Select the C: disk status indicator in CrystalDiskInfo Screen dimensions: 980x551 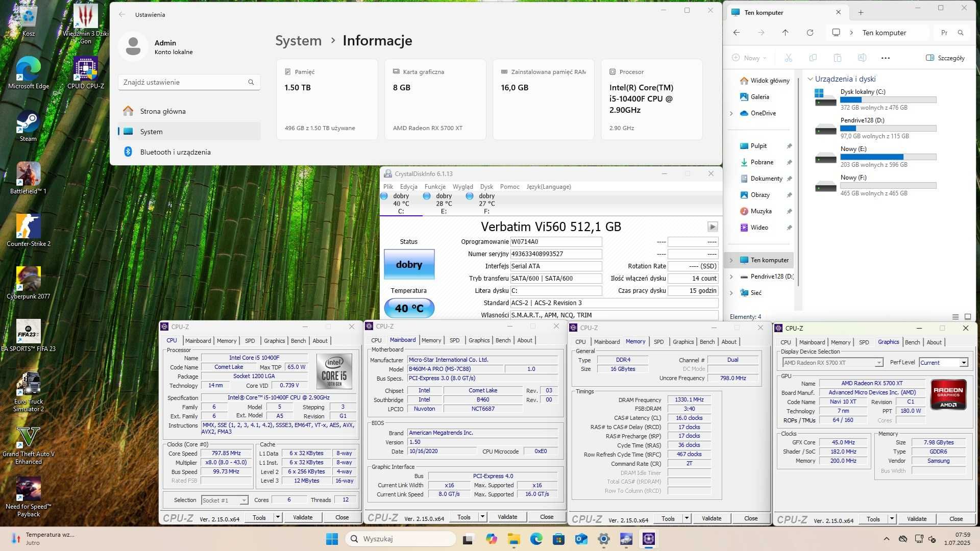point(401,203)
